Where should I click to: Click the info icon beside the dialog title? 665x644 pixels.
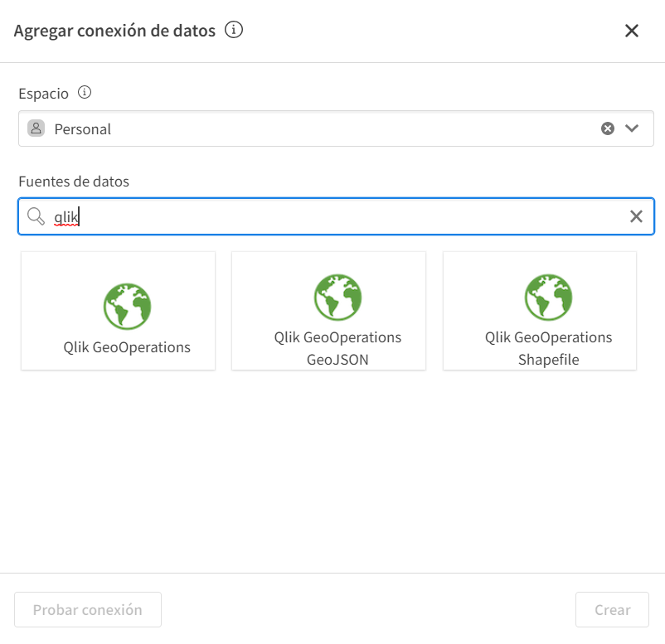(x=235, y=31)
